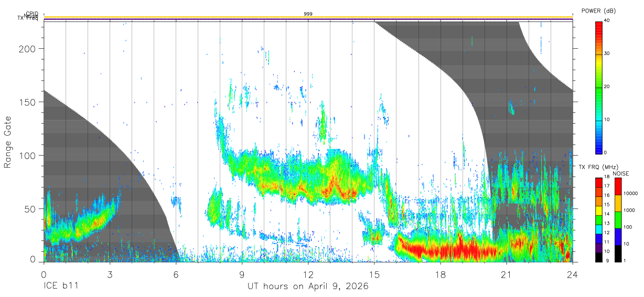Click the 'UT hours on April 9, 2026' label
The image size is (644, 297).
308,287
